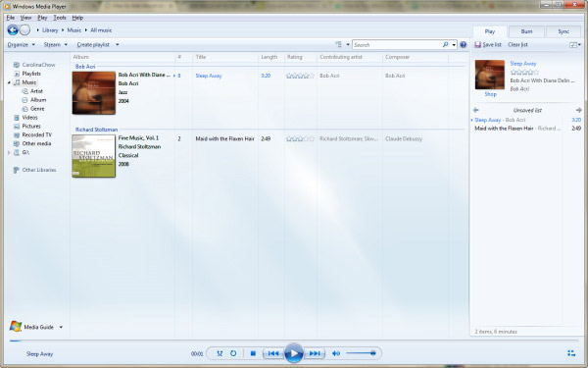Open the search options dropdown arrow
Image resolution: width=588 pixels, height=368 pixels.
454,45
